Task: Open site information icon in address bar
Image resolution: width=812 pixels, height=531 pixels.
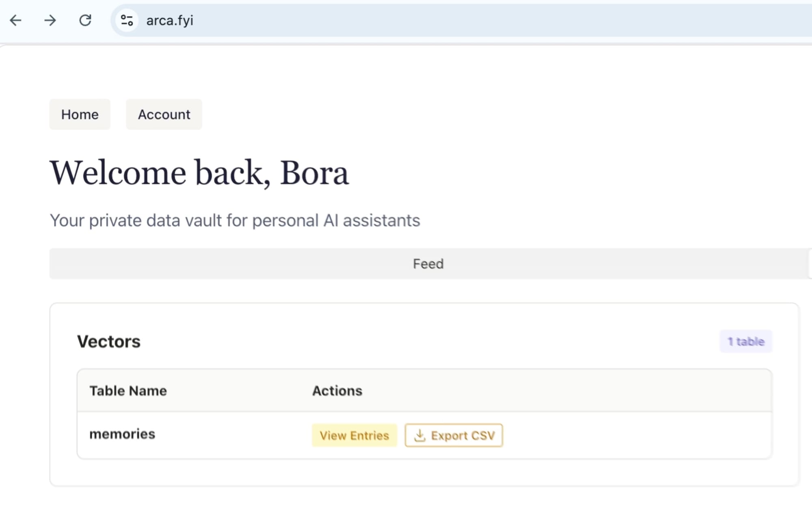Action: click(x=127, y=20)
